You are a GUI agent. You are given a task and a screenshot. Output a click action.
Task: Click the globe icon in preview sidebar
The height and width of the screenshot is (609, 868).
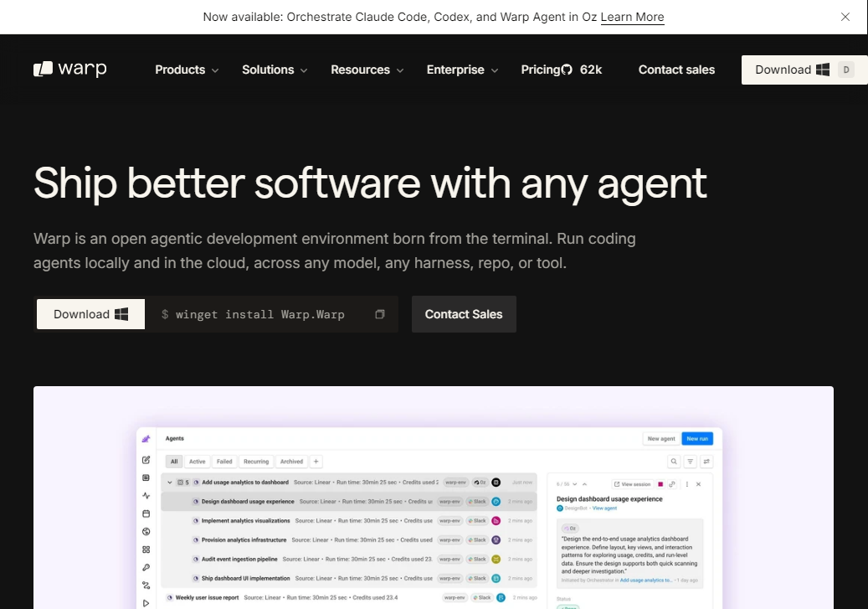(x=146, y=531)
